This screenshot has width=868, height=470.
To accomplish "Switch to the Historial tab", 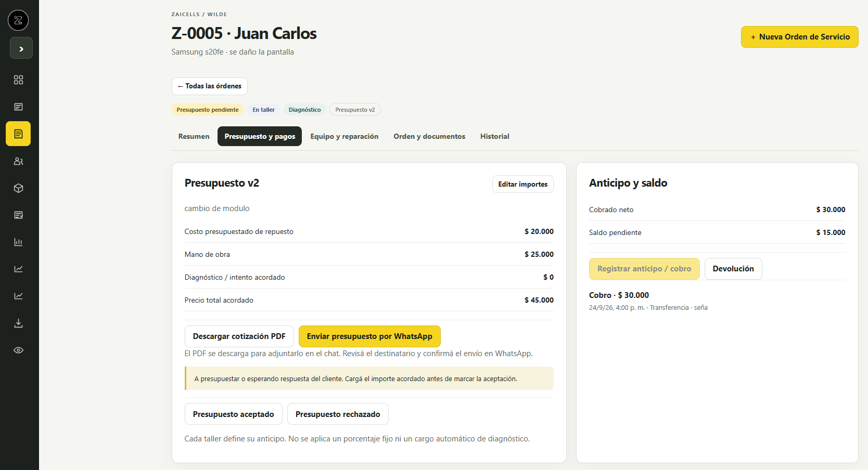I will pos(495,136).
